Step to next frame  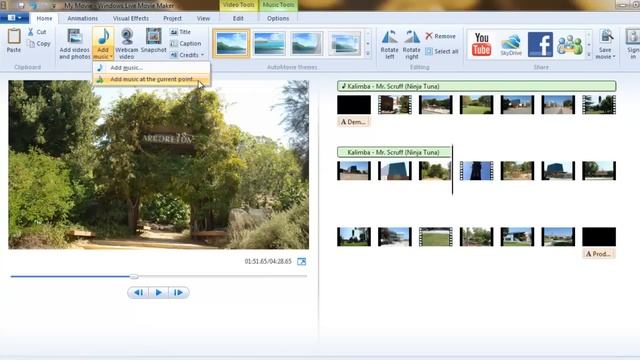[x=178, y=293]
